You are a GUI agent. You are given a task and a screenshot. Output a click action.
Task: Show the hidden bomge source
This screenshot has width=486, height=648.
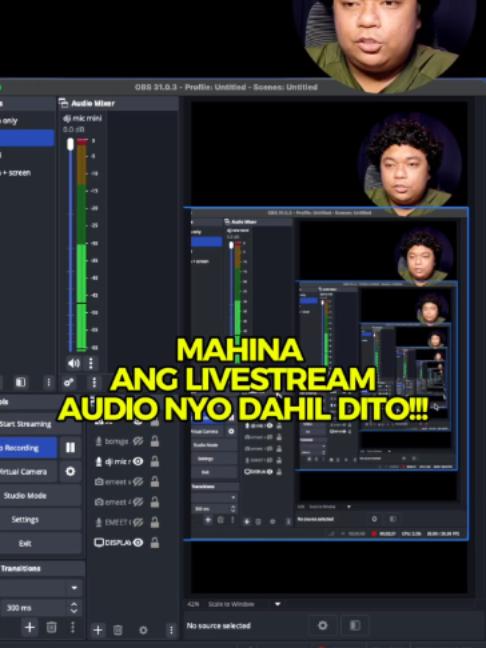[x=138, y=441]
